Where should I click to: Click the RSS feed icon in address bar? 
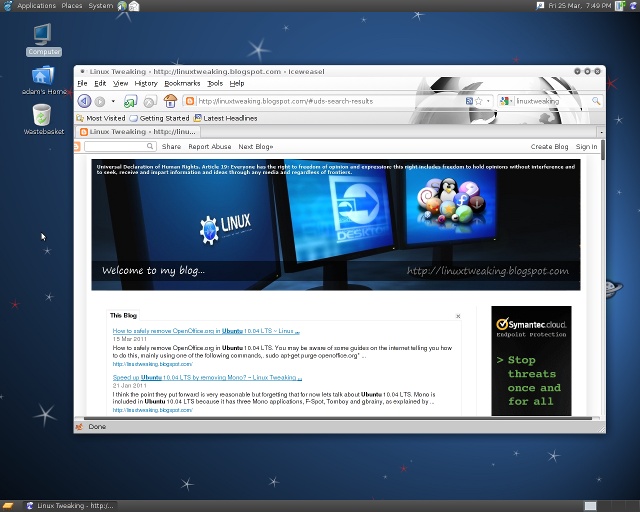click(469, 101)
